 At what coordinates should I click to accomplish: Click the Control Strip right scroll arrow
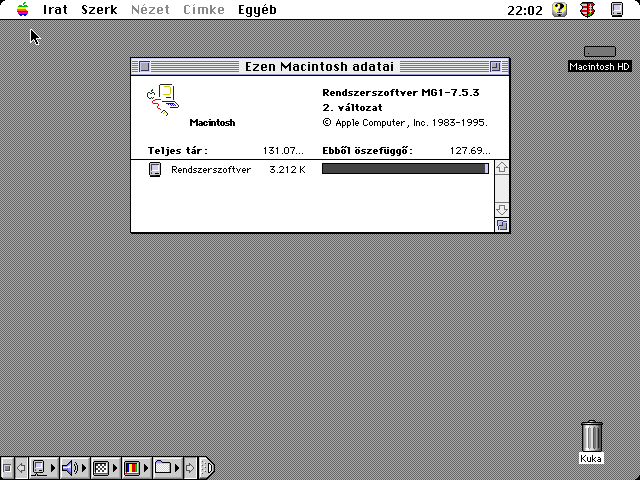(190, 468)
